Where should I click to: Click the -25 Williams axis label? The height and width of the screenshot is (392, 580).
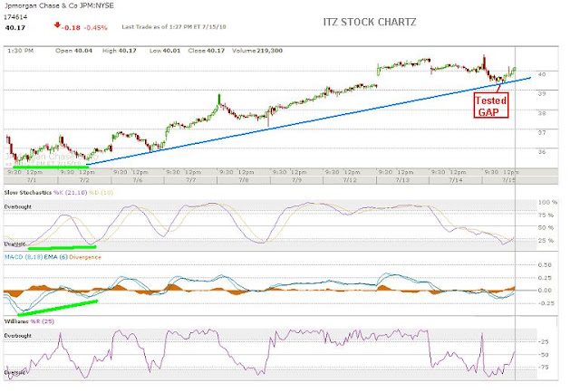(x=544, y=342)
